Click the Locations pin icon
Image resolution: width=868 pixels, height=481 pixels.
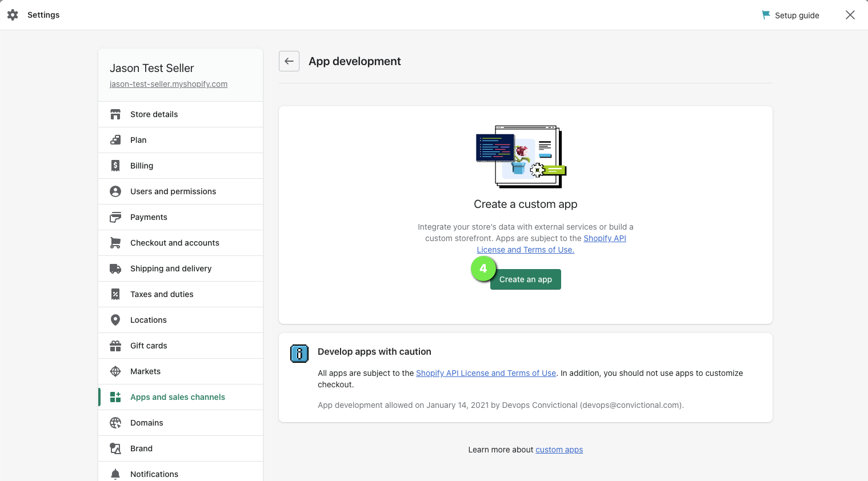(115, 320)
